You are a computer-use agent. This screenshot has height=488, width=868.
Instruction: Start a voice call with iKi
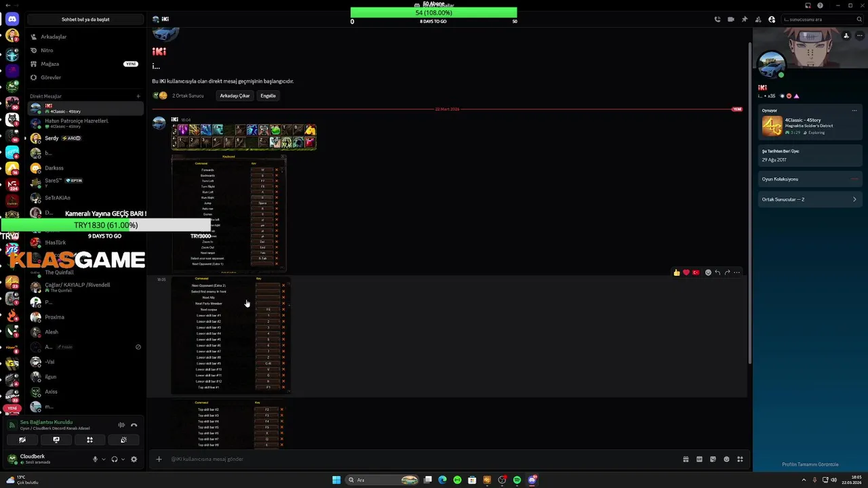(x=717, y=20)
